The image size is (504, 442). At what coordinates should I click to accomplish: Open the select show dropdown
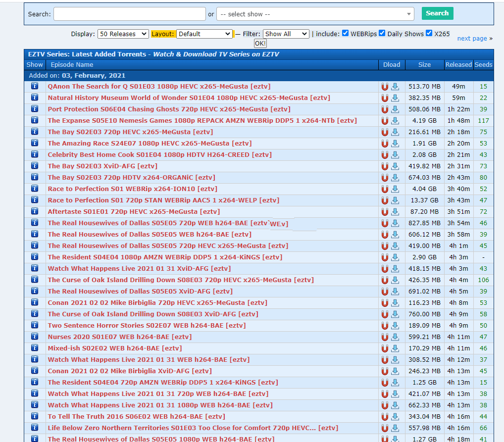[x=315, y=14]
